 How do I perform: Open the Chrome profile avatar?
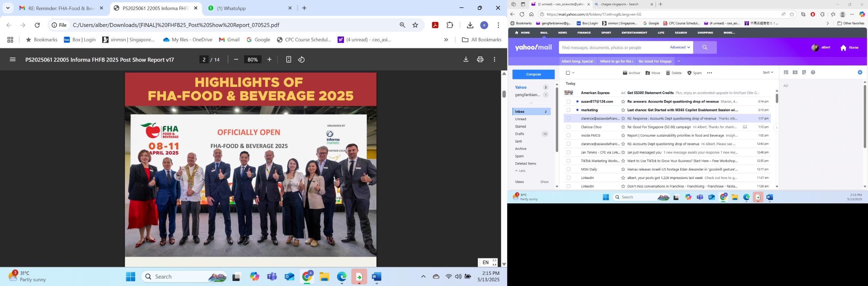484,25
